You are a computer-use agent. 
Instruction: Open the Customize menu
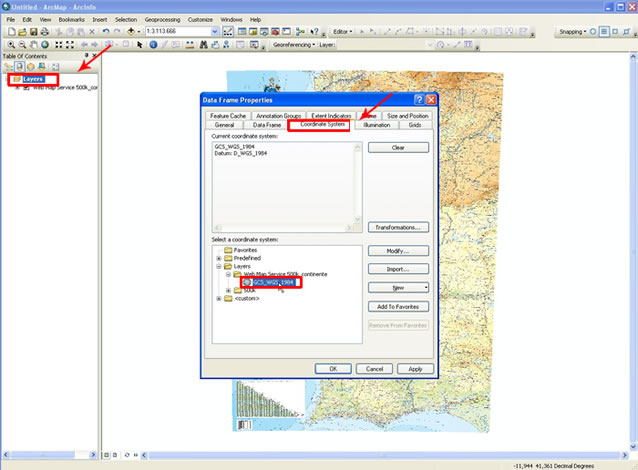200,20
